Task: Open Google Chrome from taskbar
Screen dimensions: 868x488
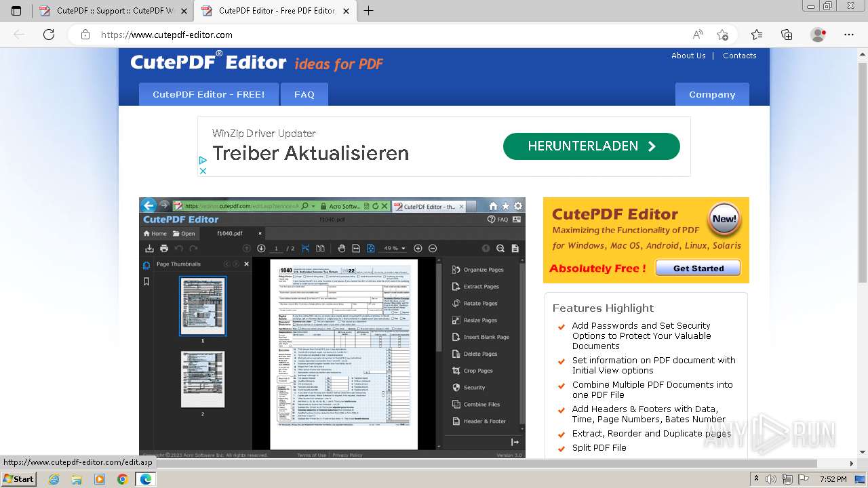Action: pyautogui.click(x=122, y=479)
